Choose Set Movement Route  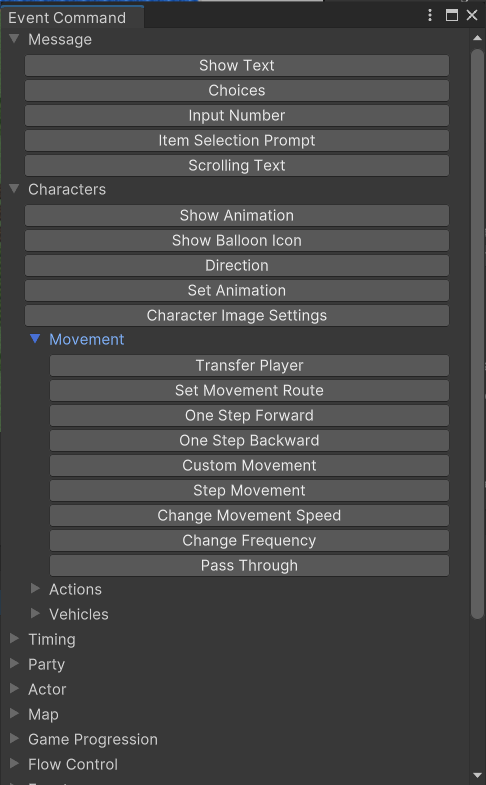pos(249,390)
